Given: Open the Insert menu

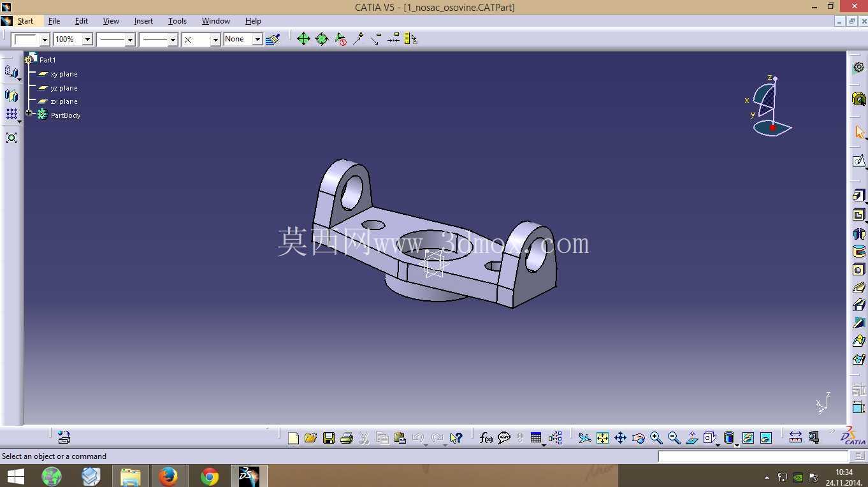Looking at the screenshot, I should click(143, 21).
